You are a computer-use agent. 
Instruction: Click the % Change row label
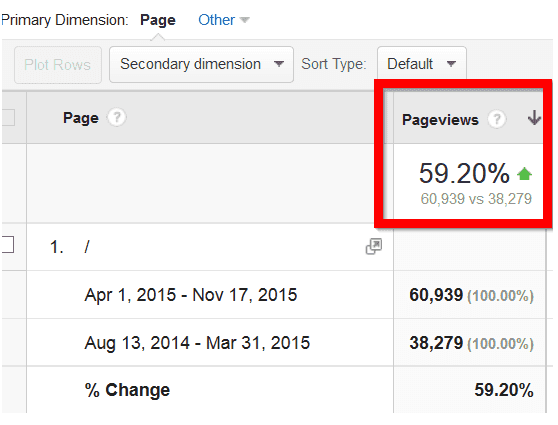pyautogui.click(x=127, y=390)
